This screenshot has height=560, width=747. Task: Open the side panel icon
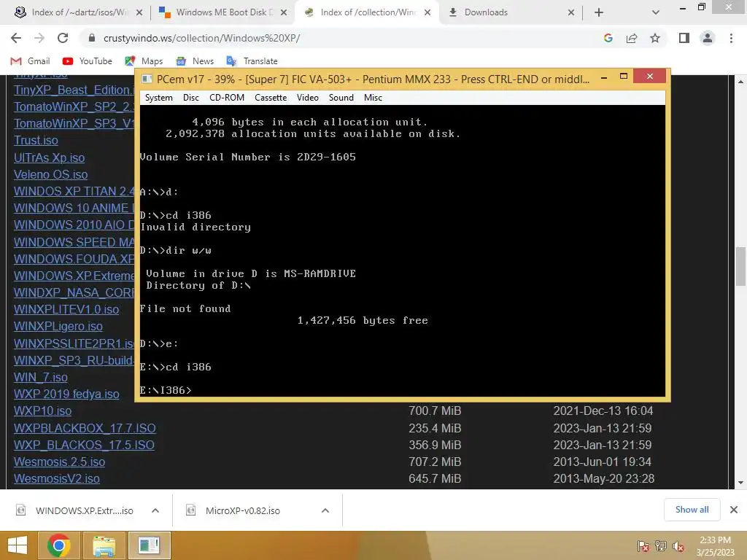tap(684, 38)
